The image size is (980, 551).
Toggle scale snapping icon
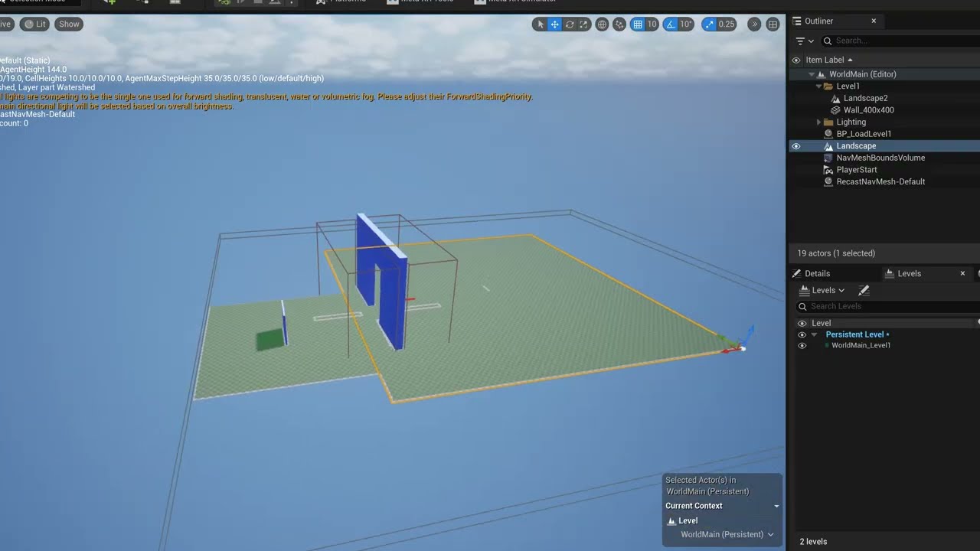click(x=708, y=24)
